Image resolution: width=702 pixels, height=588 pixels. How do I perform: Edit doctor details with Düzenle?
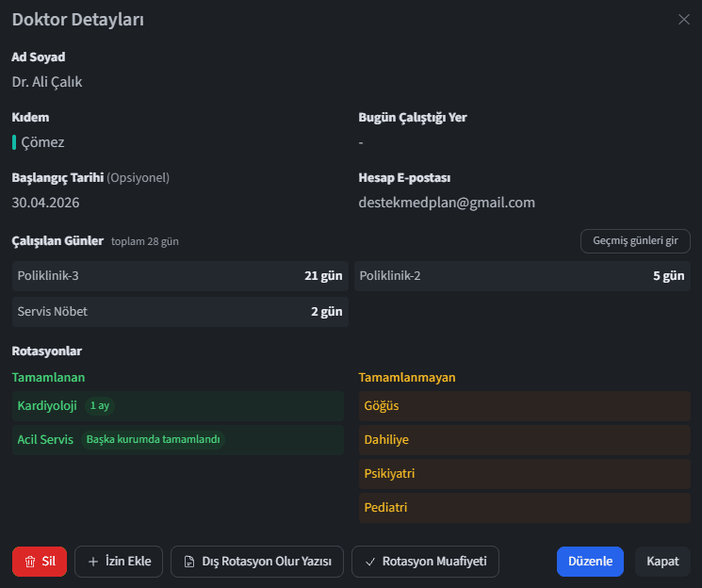coord(590,561)
